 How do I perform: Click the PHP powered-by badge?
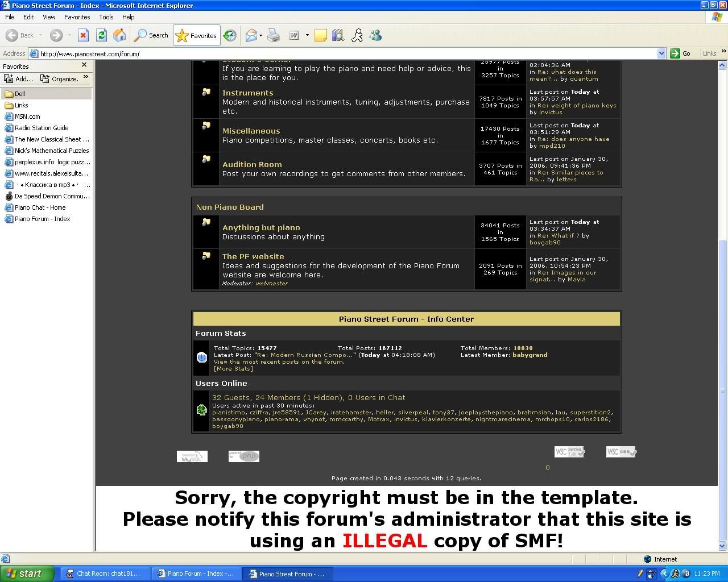tap(244, 456)
